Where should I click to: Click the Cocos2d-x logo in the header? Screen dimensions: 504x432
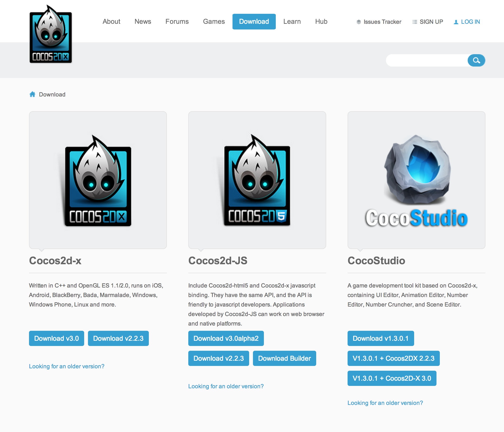[x=51, y=34]
